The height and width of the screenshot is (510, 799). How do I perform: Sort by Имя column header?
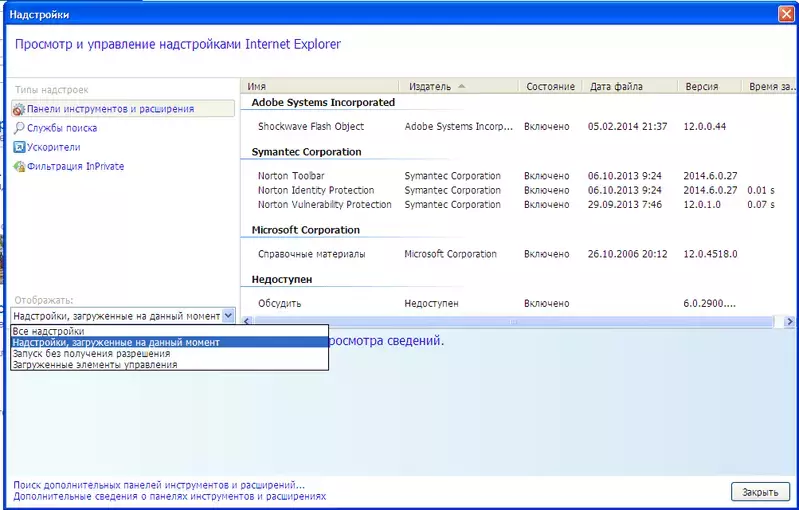pyautogui.click(x=319, y=86)
